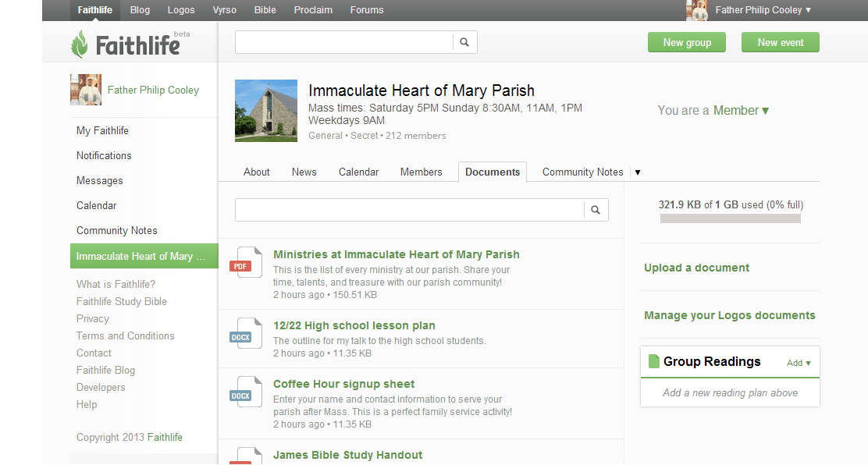Click the New group button
This screenshot has width=868, height=465.
pyautogui.click(x=687, y=43)
